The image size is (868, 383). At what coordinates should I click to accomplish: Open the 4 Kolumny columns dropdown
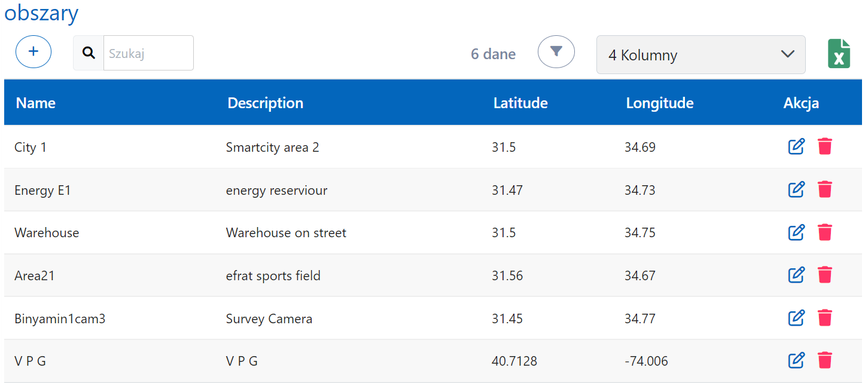point(701,55)
